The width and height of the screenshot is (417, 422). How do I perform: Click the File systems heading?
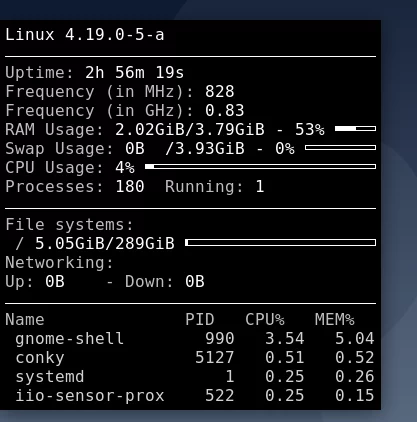point(69,225)
